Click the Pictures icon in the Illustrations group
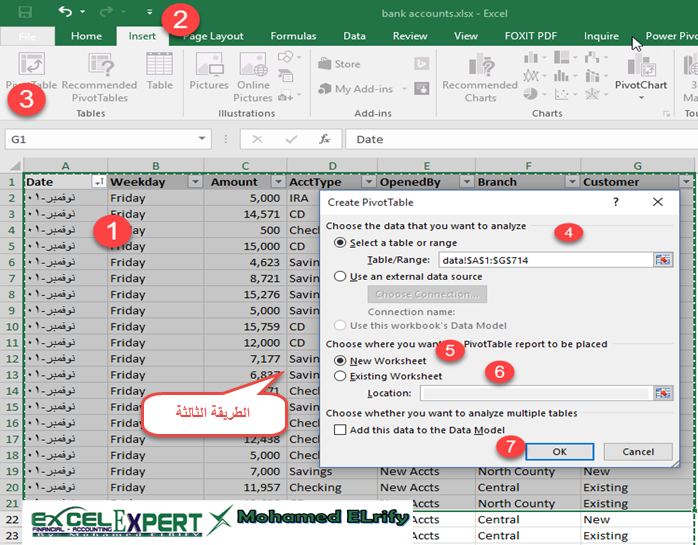This screenshot has height=545, width=698. point(209,64)
